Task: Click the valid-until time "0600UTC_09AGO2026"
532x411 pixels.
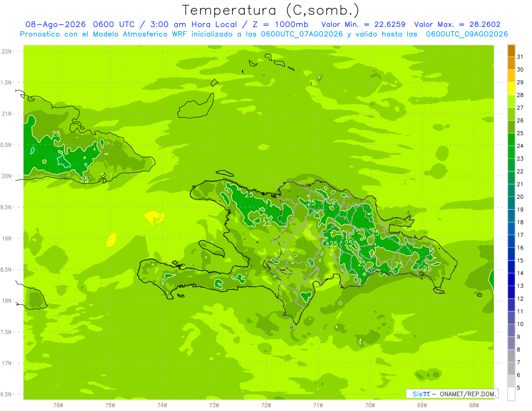Action: pyautogui.click(x=467, y=34)
